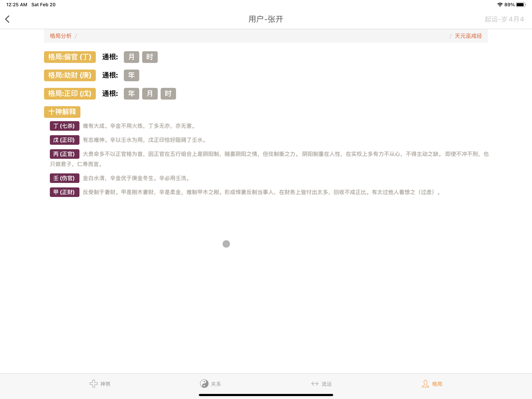Tap text 难有大成。辛金不用火炼

[113, 126]
